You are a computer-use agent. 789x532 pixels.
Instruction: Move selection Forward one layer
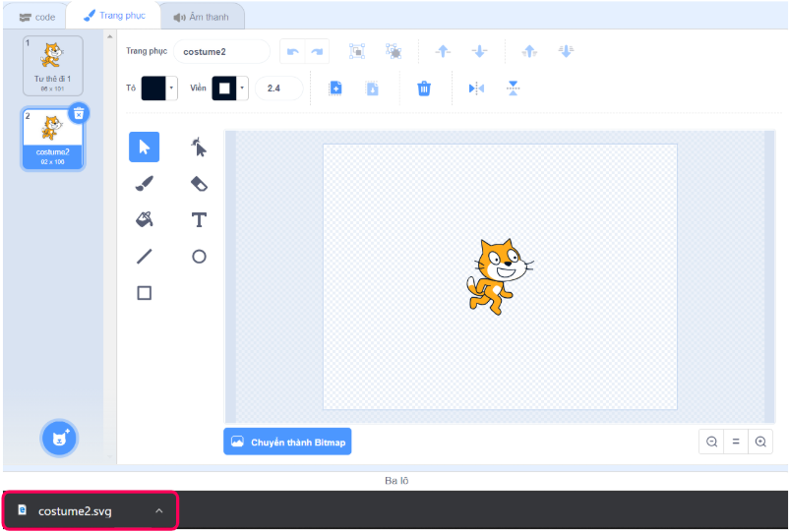443,51
